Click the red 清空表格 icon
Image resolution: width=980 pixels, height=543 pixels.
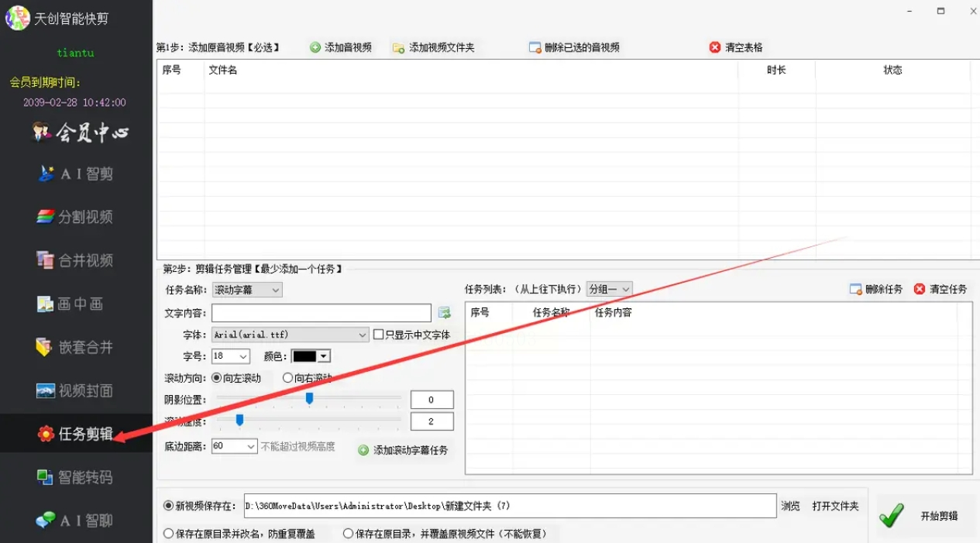pyautogui.click(x=715, y=47)
